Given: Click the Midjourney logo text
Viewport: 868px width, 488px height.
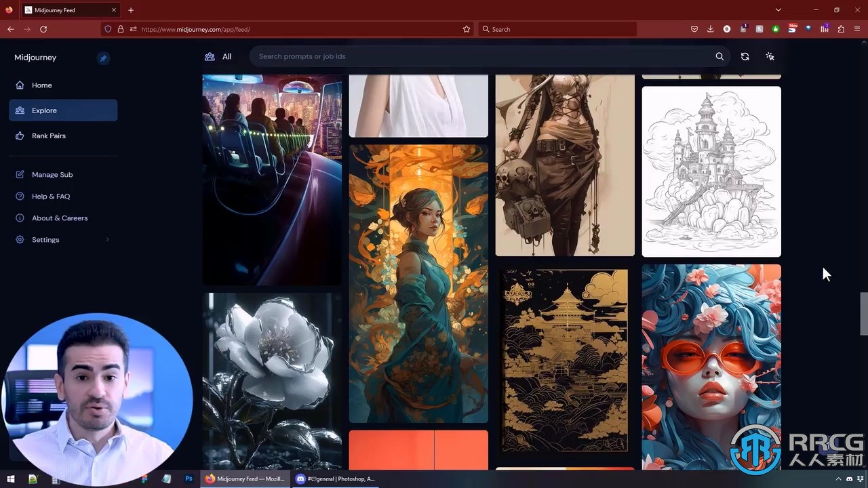Looking at the screenshot, I should (35, 58).
